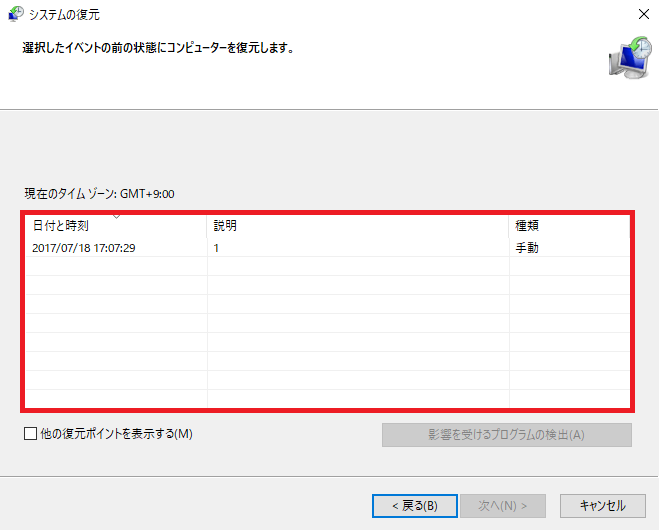Check 他の復元ポイントを表示する checkbox
This screenshot has height=530, width=659.
click(30, 433)
